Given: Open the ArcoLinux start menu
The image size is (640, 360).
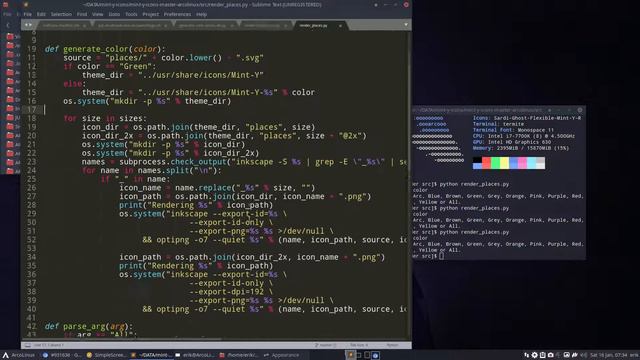Looking at the screenshot, I should tap(19, 355).
